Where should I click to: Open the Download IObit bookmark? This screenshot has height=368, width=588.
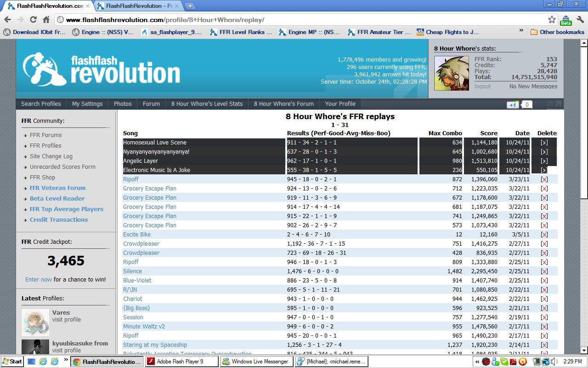[35, 32]
